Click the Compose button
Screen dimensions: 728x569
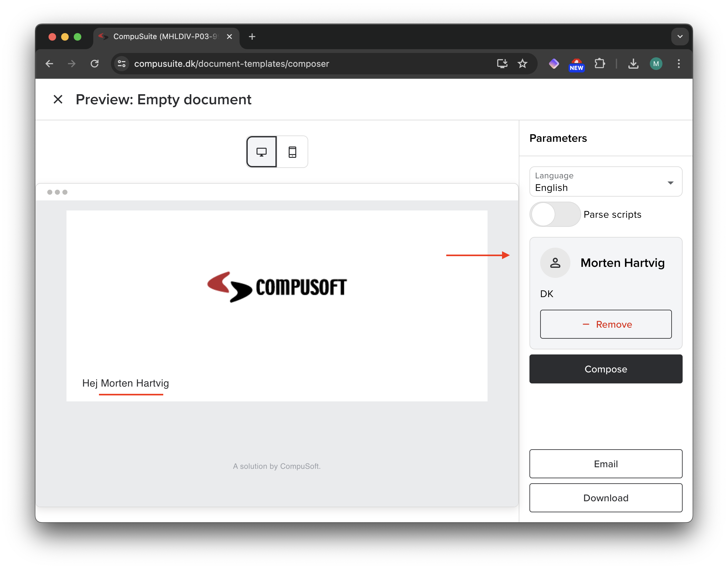coord(606,369)
